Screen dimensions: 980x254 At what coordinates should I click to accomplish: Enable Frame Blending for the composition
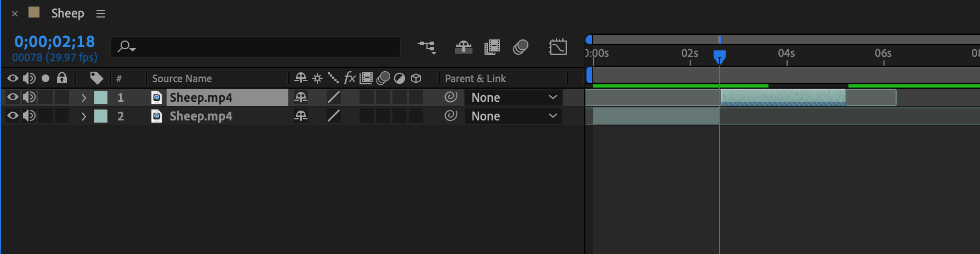click(492, 48)
